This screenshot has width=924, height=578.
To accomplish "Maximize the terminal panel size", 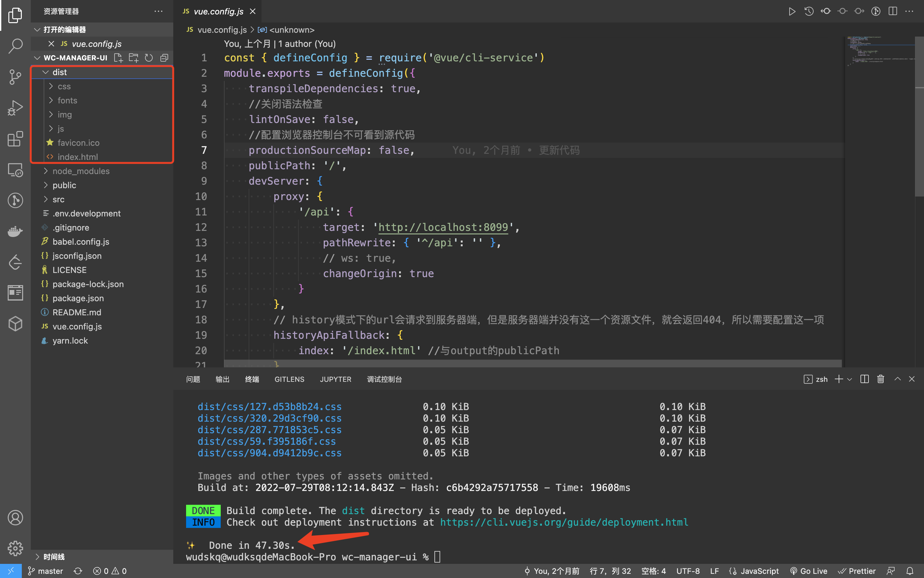I will pyautogui.click(x=898, y=379).
